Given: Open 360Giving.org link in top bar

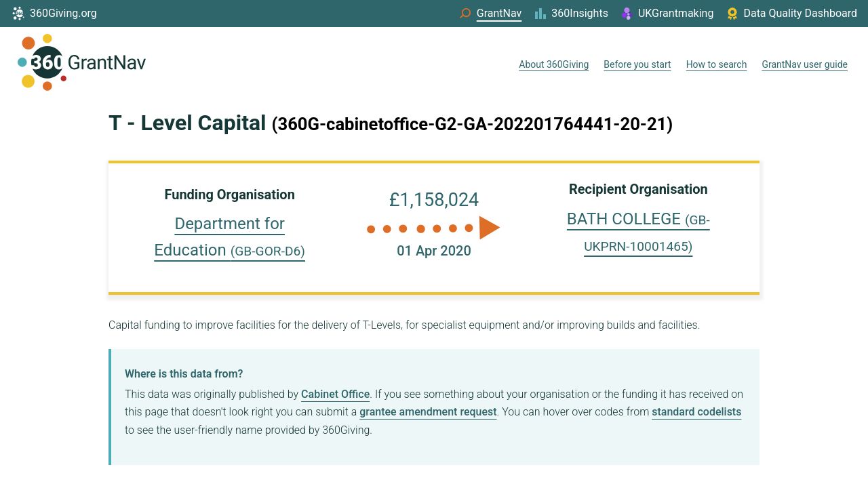Looking at the screenshot, I should point(63,13).
